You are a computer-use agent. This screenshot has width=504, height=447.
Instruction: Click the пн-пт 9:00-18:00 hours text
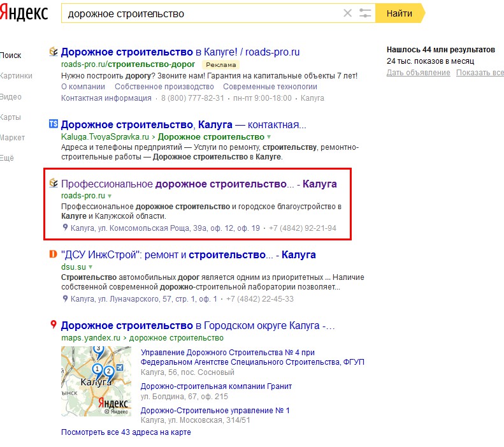[263, 98]
